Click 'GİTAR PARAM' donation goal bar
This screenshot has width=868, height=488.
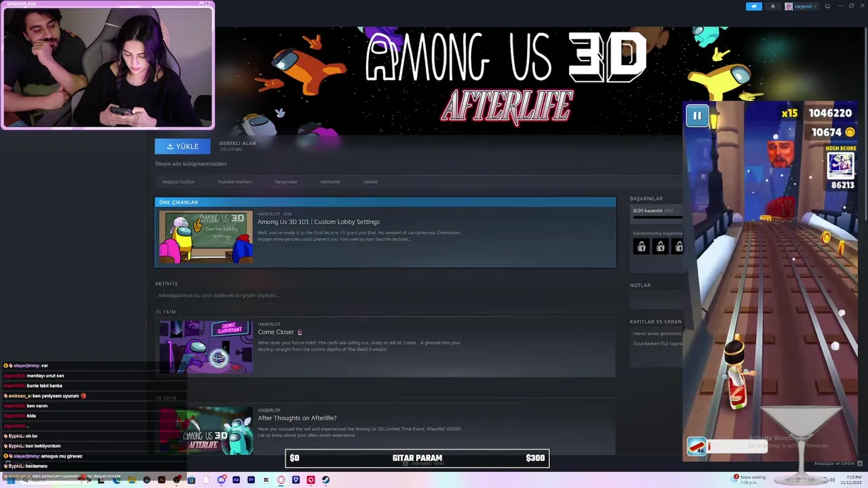(417, 458)
